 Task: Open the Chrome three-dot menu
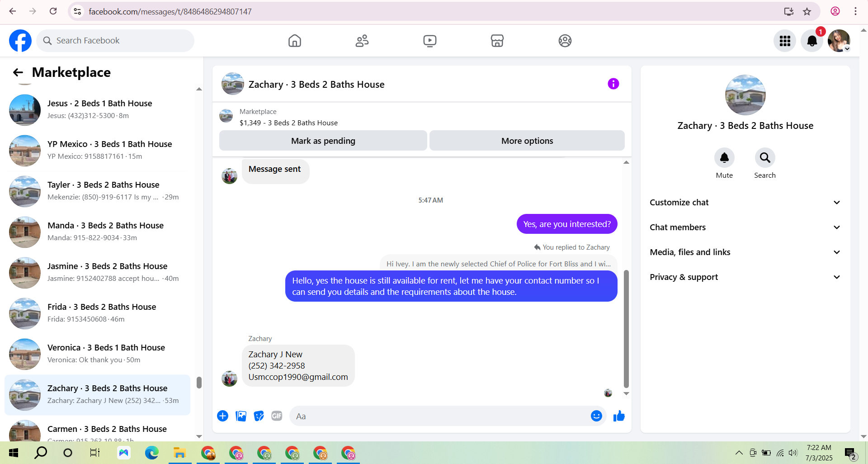tap(855, 11)
